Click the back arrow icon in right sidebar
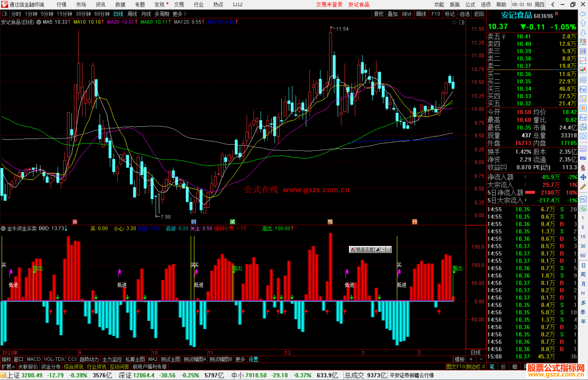This screenshot has height=380, width=588. [x=583, y=14]
